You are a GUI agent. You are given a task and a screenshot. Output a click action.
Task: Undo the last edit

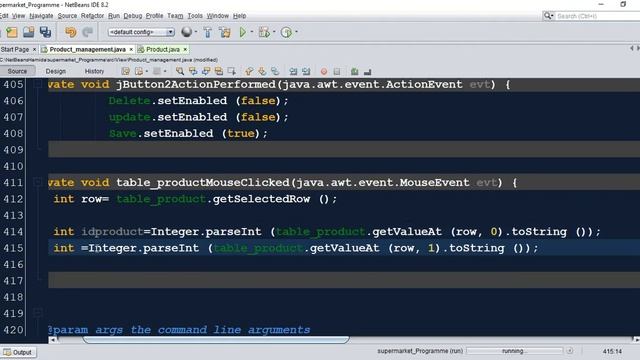coord(71,32)
